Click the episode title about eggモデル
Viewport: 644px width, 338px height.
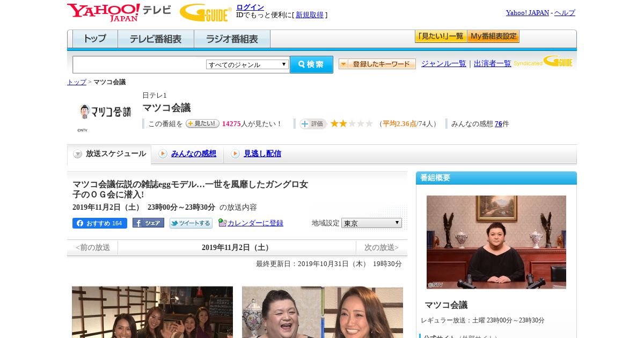click(x=191, y=189)
